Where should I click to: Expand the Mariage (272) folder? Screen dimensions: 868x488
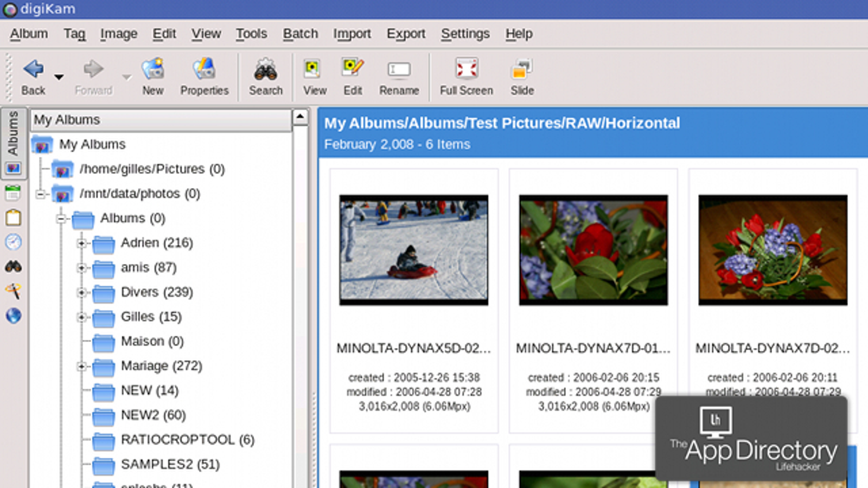point(81,367)
